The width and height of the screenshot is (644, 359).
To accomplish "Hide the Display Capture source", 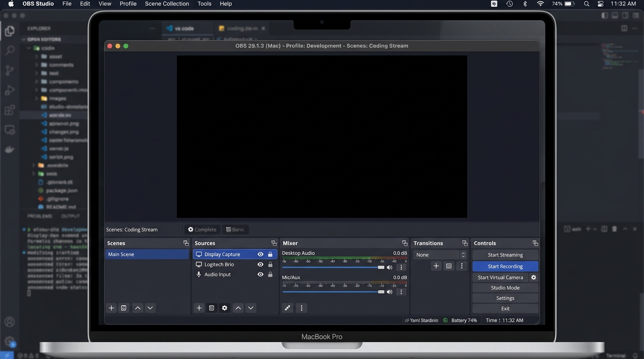I will pyautogui.click(x=260, y=254).
